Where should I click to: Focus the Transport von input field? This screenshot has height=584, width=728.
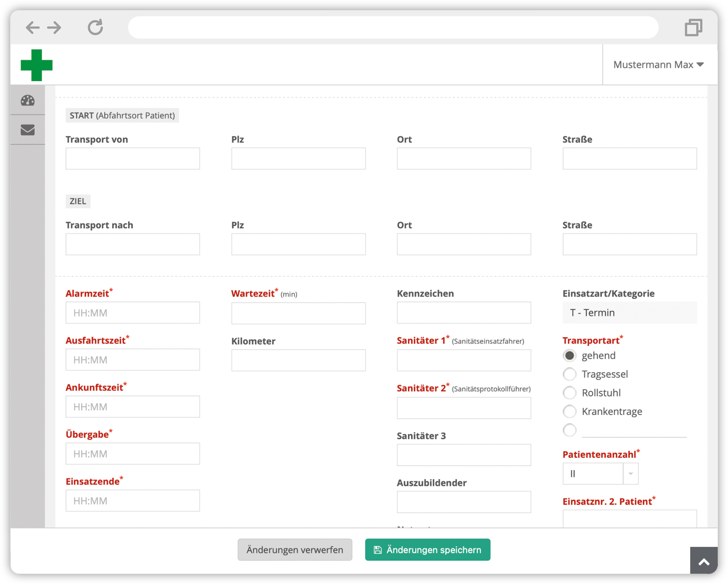(133, 159)
